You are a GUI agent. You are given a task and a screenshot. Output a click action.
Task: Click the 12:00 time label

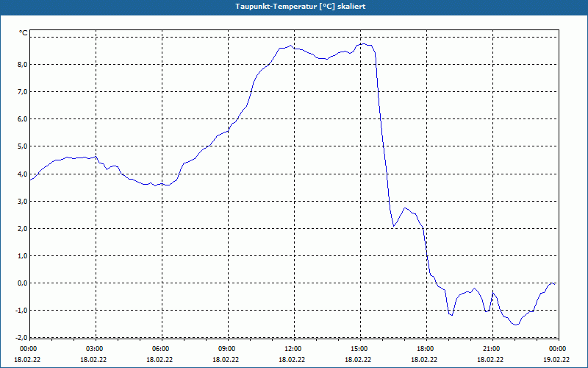[x=294, y=349]
